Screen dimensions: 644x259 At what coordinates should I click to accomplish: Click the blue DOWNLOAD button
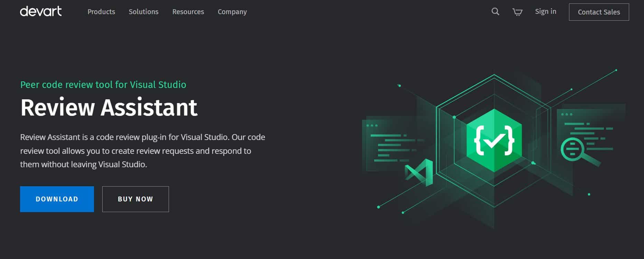coord(57,199)
